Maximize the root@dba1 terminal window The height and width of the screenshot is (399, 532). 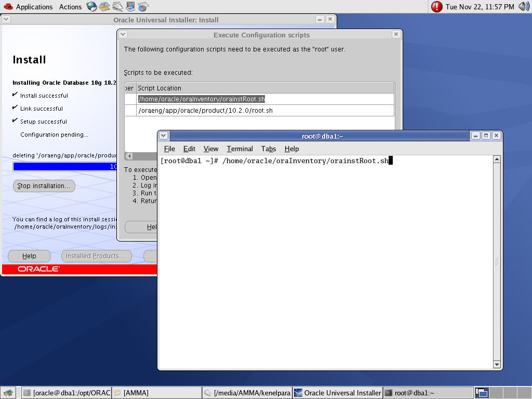click(x=486, y=136)
